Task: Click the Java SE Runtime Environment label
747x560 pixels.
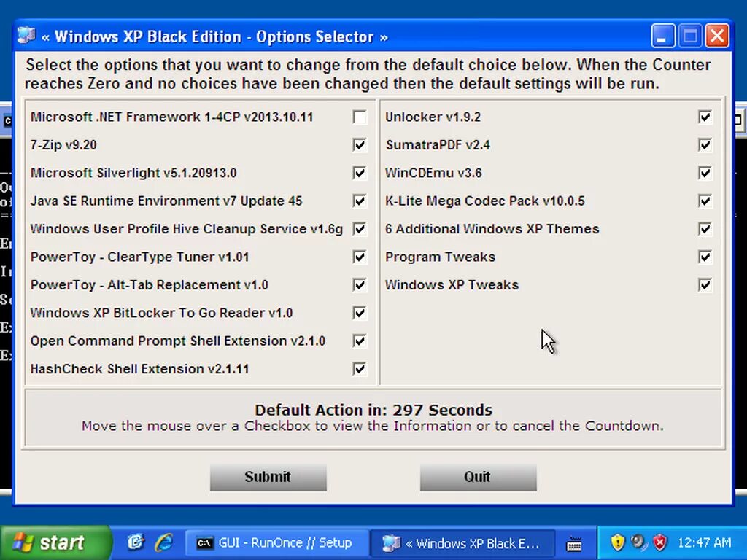Action: [x=166, y=201]
